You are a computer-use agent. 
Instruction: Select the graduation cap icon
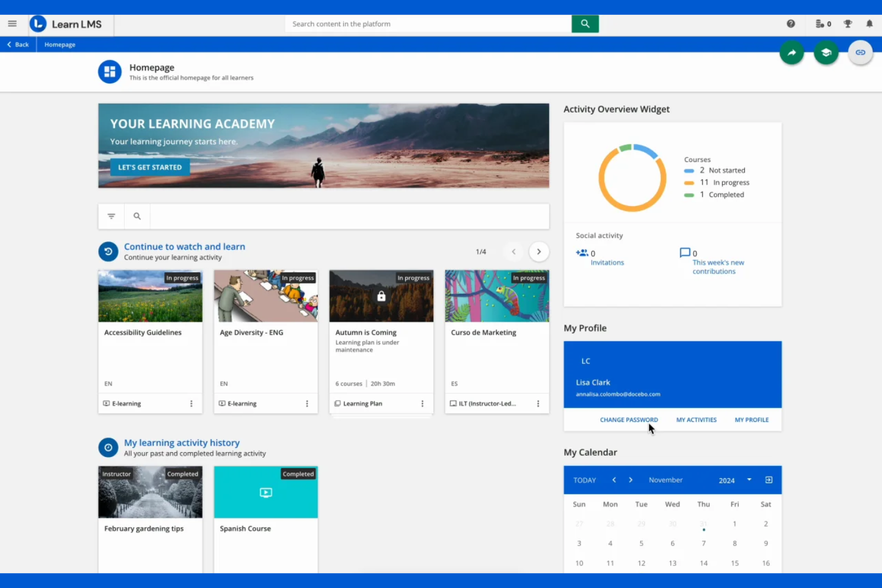pyautogui.click(x=826, y=52)
